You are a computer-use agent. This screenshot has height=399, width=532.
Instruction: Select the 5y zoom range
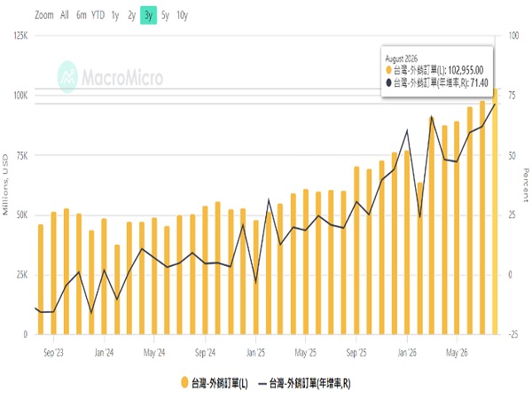coord(165,15)
